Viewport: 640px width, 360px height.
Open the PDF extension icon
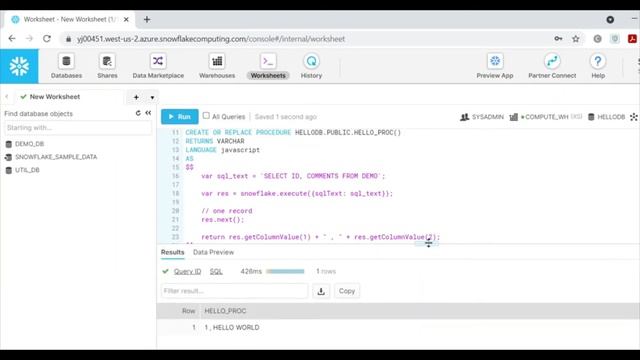click(632, 39)
